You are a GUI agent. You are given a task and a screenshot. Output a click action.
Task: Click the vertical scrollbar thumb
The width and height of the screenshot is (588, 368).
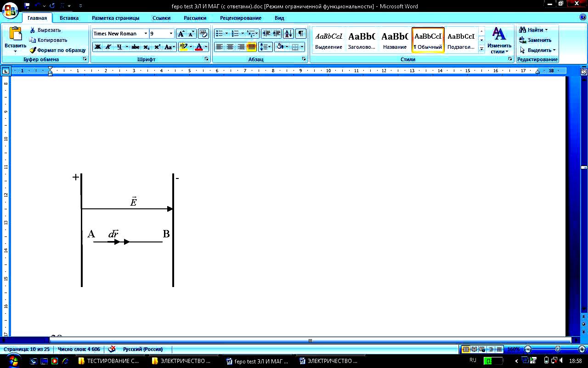[584, 167]
